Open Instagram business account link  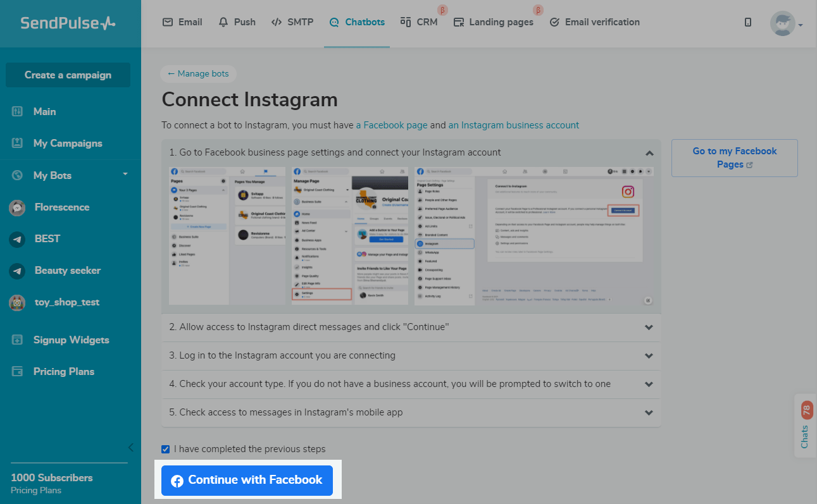514,125
